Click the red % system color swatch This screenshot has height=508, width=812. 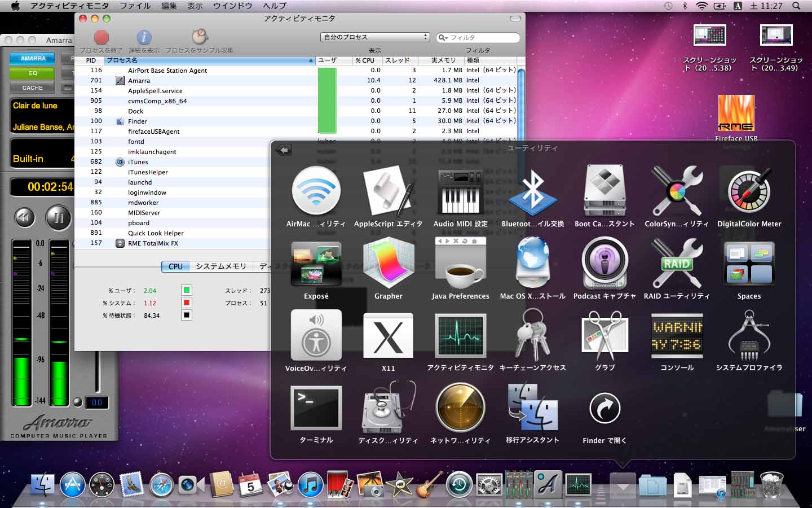pyautogui.click(x=187, y=303)
